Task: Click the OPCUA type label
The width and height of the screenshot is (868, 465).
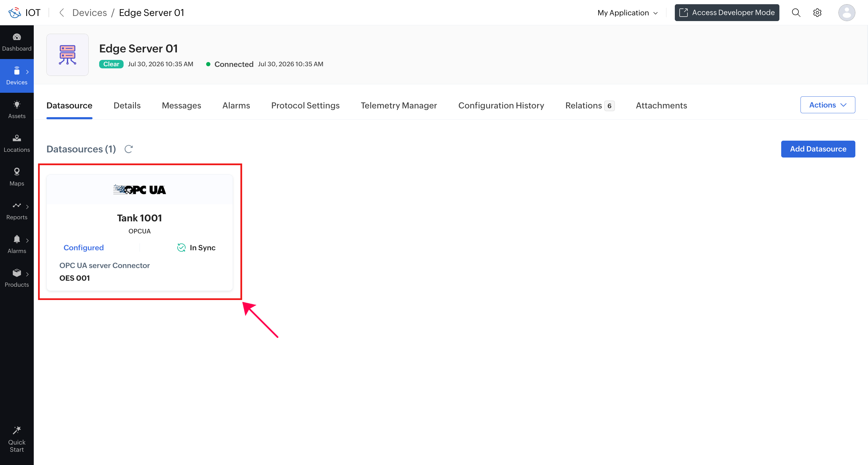Action: pyautogui.click(x=140, y=231)
